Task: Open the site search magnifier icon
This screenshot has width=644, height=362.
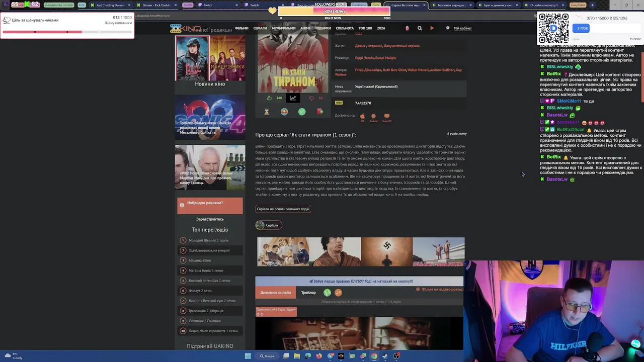Action: (420, 28)
